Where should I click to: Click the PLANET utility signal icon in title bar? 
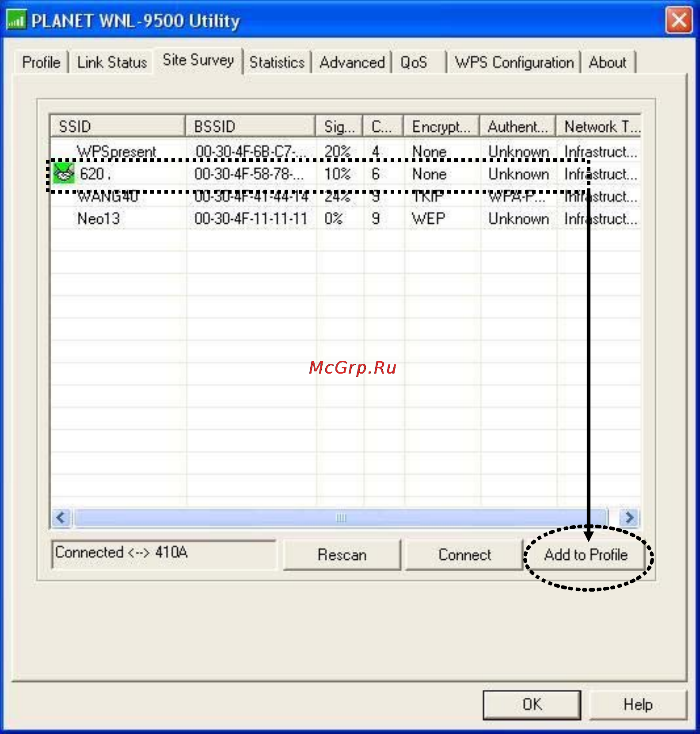click(x=16, y=20)
